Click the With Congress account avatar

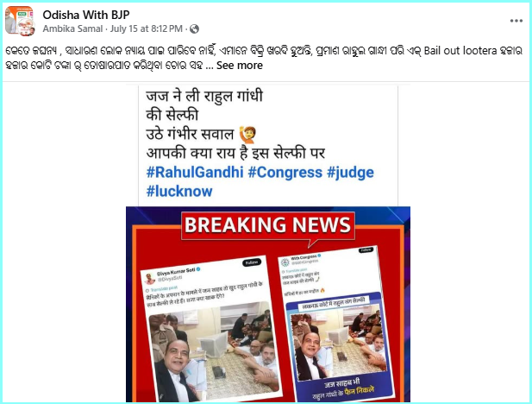coord(285,262)
